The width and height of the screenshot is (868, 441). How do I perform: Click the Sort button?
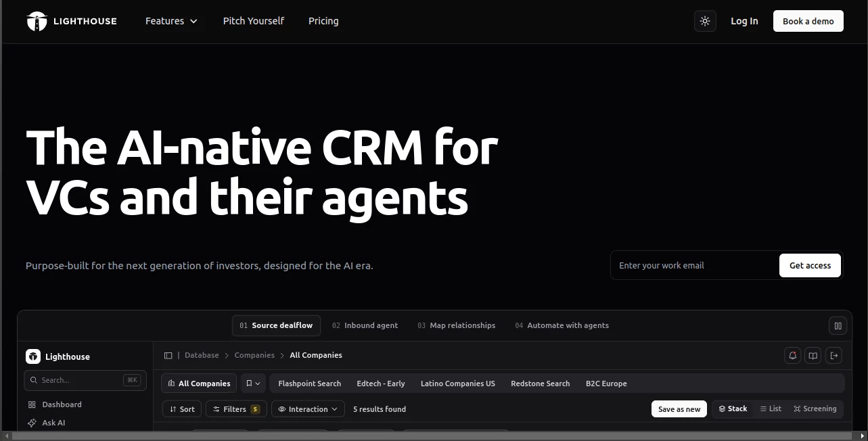182,409
